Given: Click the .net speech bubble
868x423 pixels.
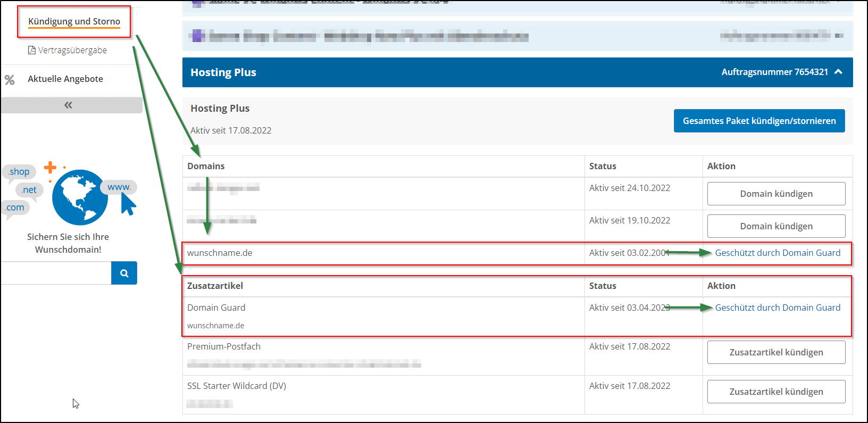Looking at the screenshot, I should coord(29,190).
